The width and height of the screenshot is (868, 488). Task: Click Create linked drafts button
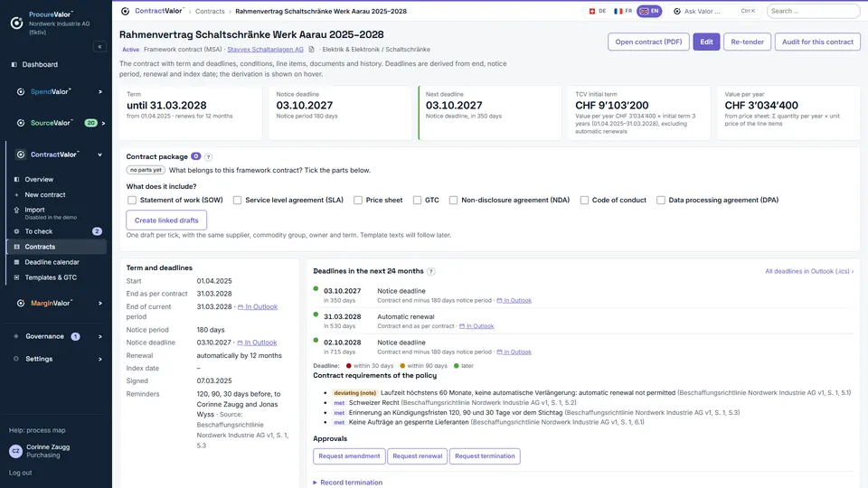tap(166, 221)
